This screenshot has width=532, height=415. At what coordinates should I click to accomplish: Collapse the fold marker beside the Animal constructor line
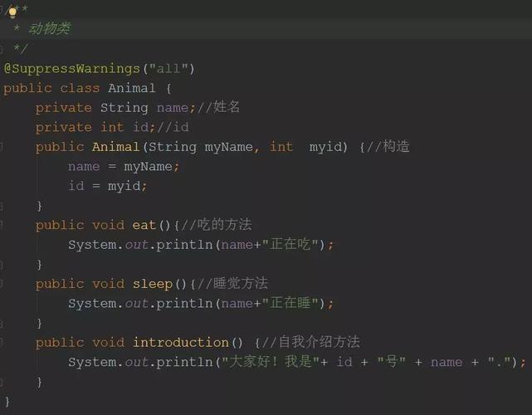pos(2,147)
